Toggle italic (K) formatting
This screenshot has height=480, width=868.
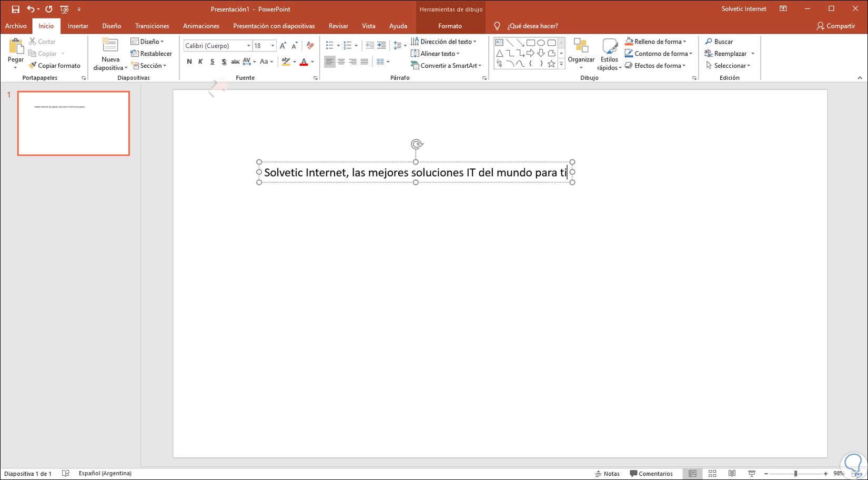[200, 62]
